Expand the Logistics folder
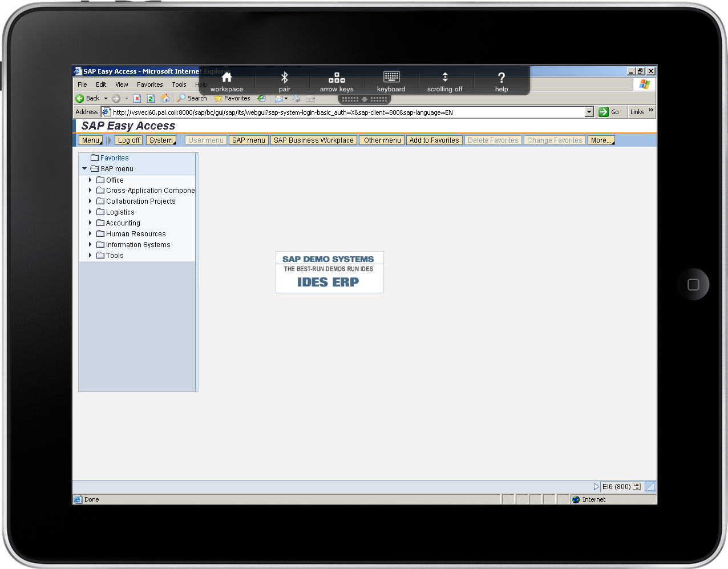 coord(90,212)
